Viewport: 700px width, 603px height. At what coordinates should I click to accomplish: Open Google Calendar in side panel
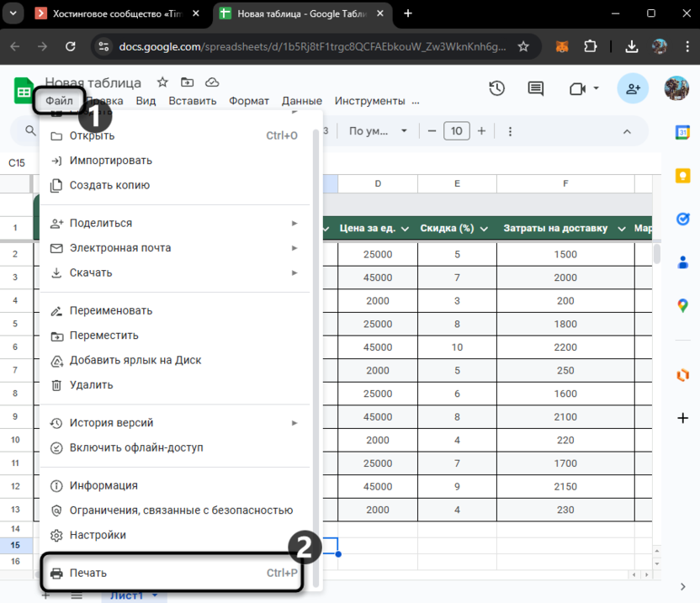click(683, 132)
